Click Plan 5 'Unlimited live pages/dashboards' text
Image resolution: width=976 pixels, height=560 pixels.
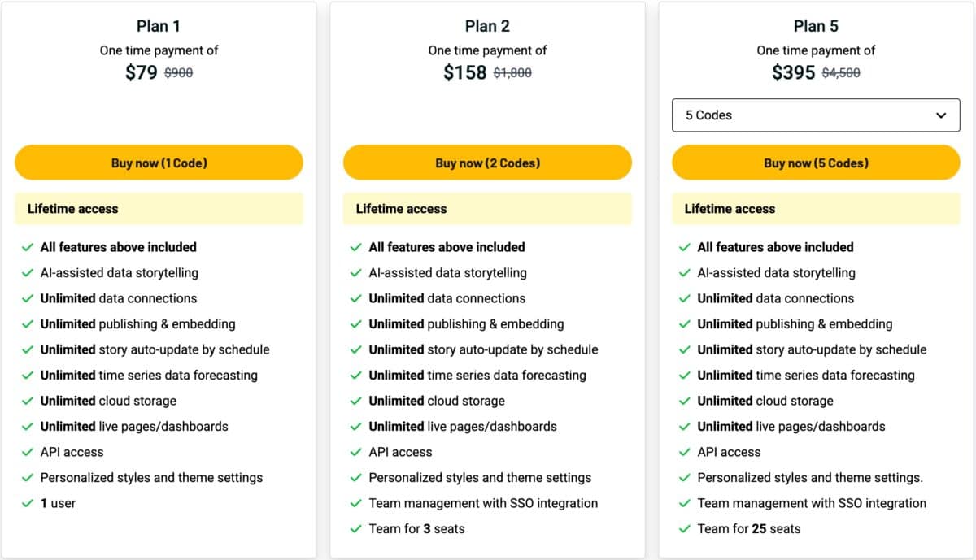click(791, 426)
